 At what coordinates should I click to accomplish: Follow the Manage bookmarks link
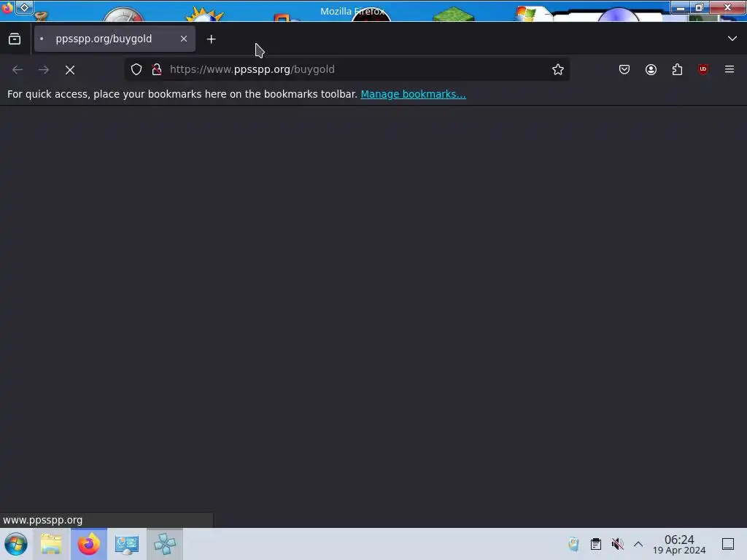pos(413,94)
